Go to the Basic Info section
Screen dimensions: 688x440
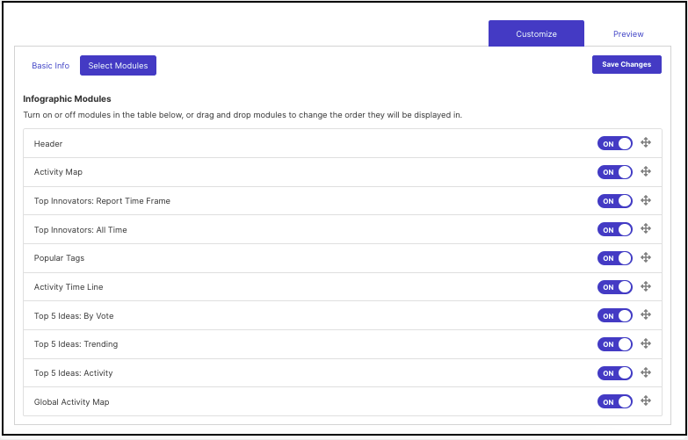50,65
